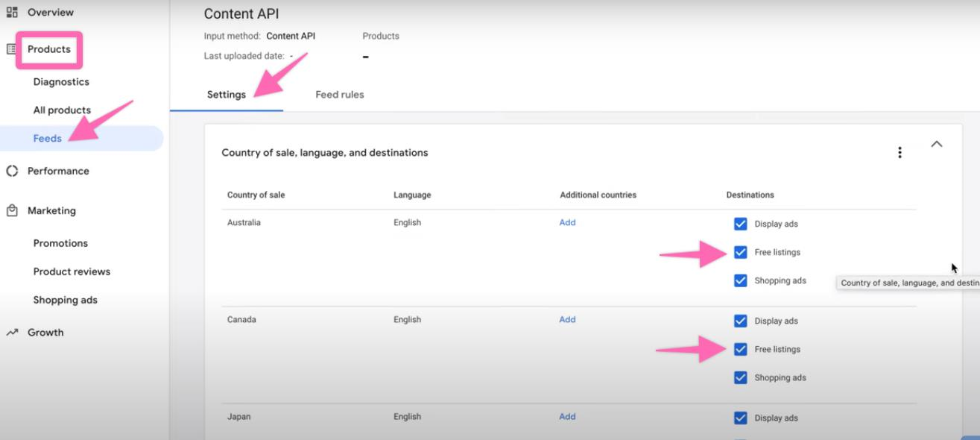Toggle Display ads checkbox for Japan
The width and height of the screenshot is (980, 440).
tap(740, 418)
